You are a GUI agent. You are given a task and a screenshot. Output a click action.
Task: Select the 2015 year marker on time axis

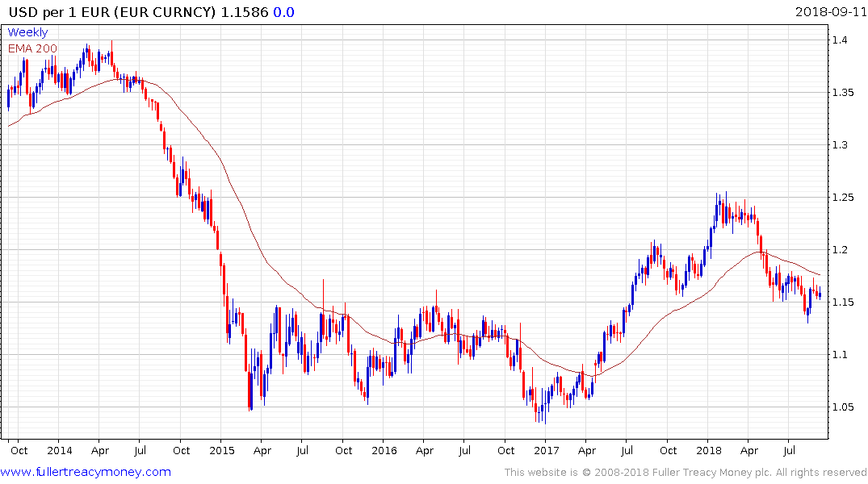pos(221,450)
